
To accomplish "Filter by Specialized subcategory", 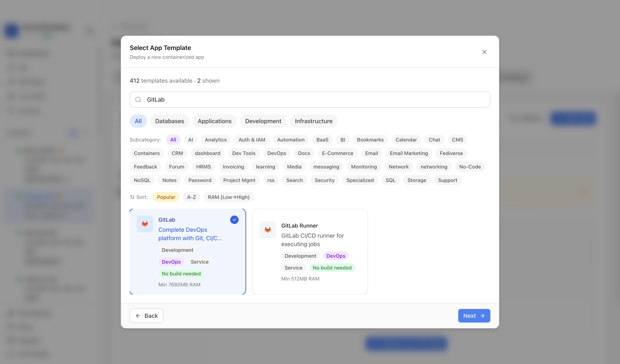I will pos(360,180).
